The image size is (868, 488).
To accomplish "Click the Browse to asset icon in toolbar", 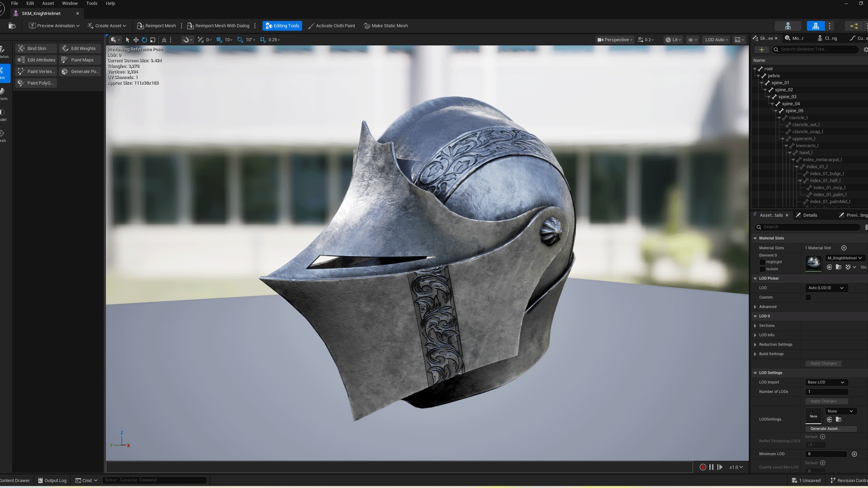I will (12, 26).
